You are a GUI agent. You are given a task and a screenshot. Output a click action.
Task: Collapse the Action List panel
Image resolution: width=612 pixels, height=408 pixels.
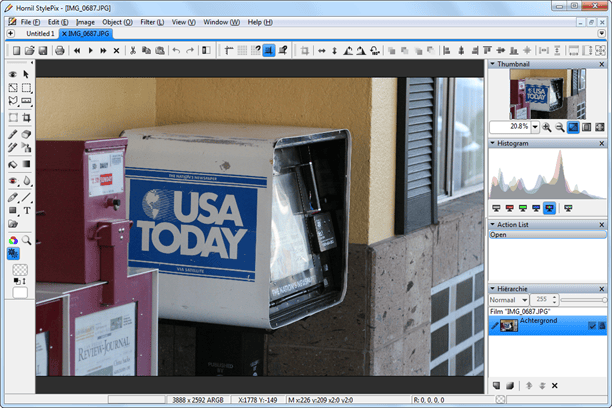(493, 224)
